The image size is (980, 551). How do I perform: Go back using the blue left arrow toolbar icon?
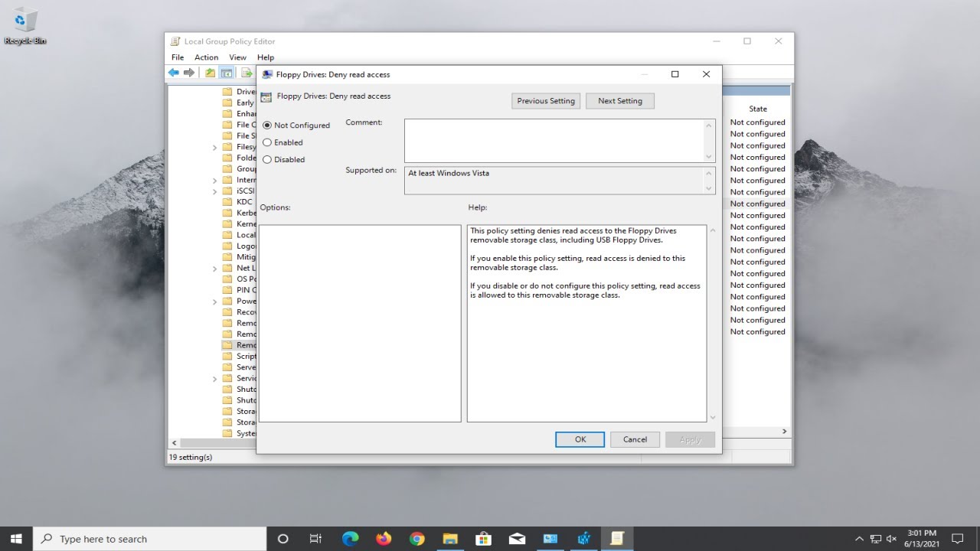coord(174,73)
